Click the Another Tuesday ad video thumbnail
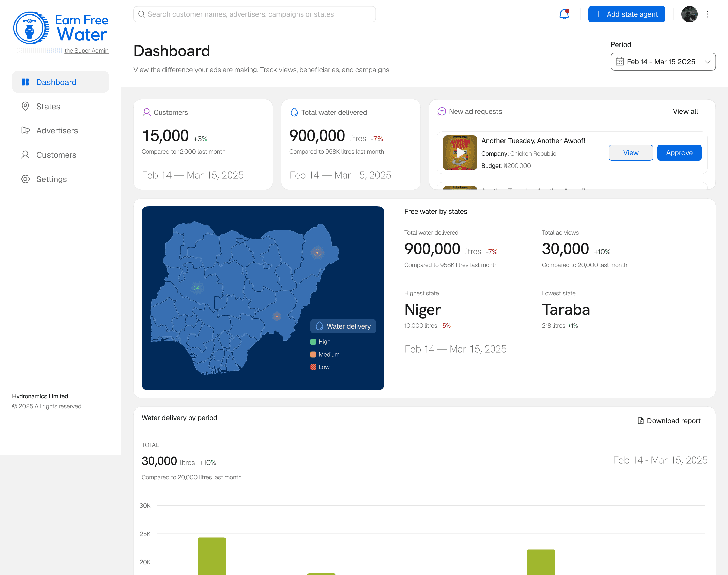 (460, 153)
